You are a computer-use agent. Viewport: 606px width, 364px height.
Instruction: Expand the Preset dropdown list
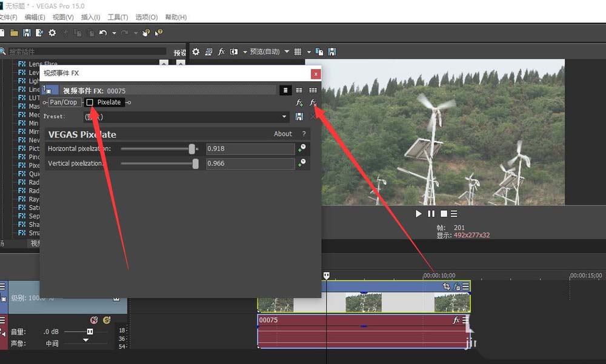[x=285, y=117]
